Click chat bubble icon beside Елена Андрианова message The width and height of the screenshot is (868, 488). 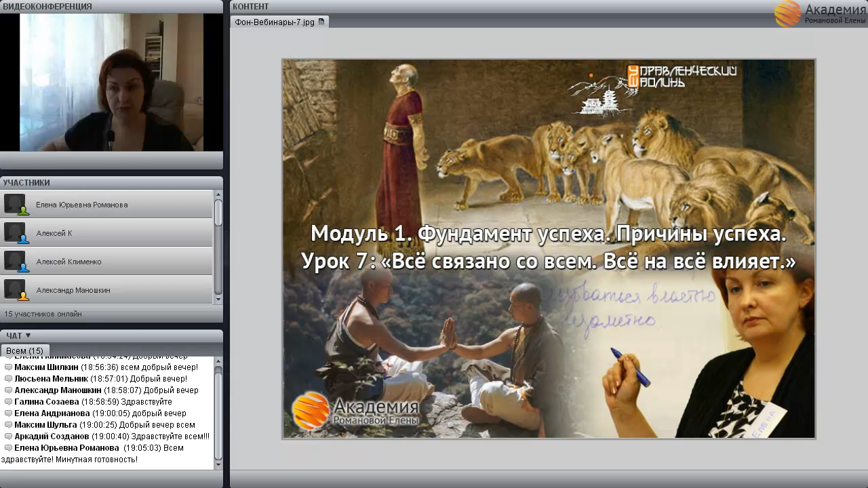pos(8,413)
